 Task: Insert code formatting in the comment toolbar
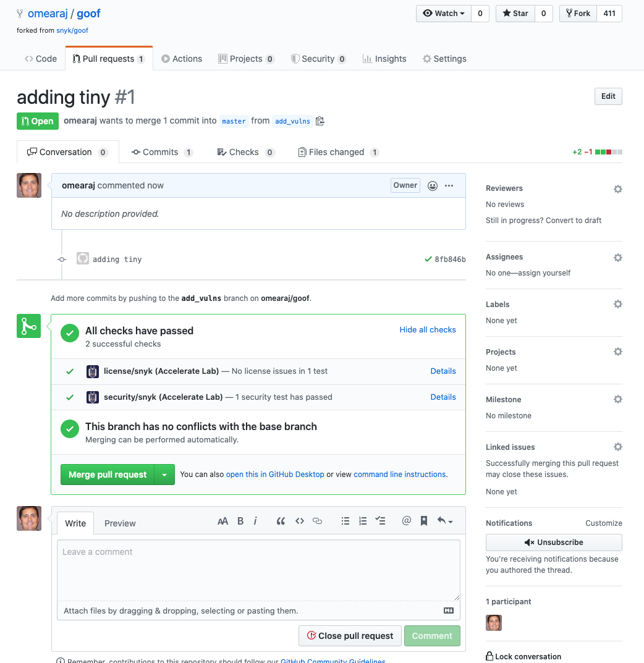click(300, 521)
